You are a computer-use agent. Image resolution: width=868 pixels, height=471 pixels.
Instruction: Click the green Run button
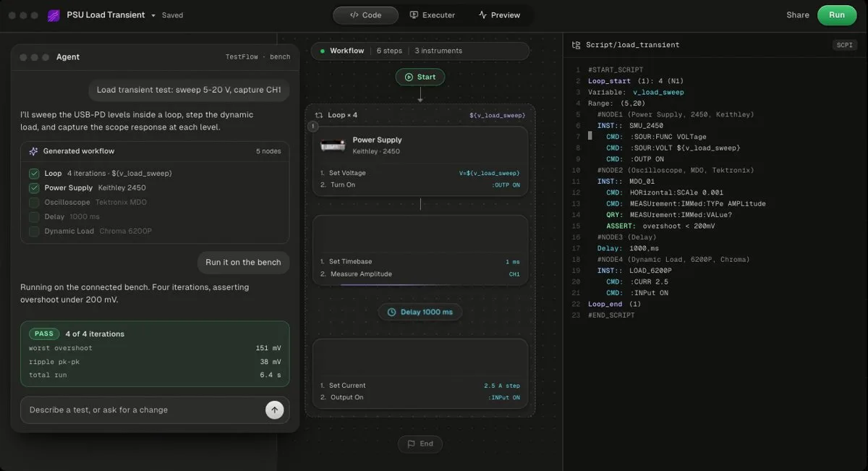[836, 15]
